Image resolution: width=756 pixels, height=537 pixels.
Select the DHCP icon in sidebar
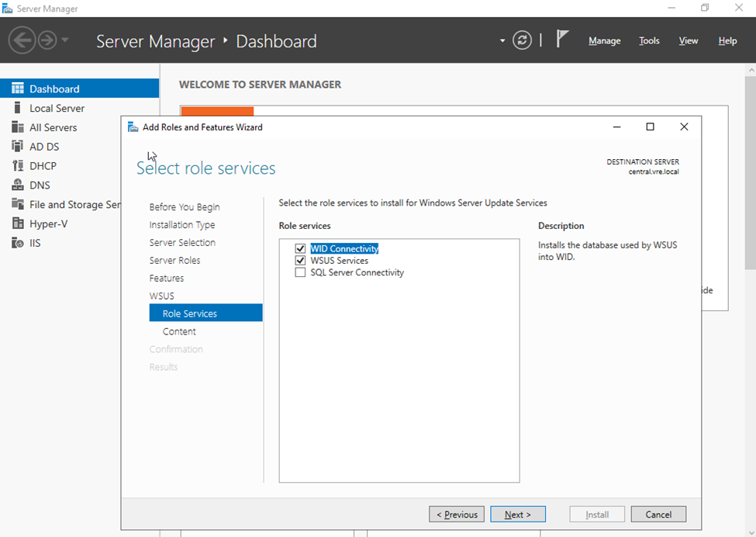17,165
